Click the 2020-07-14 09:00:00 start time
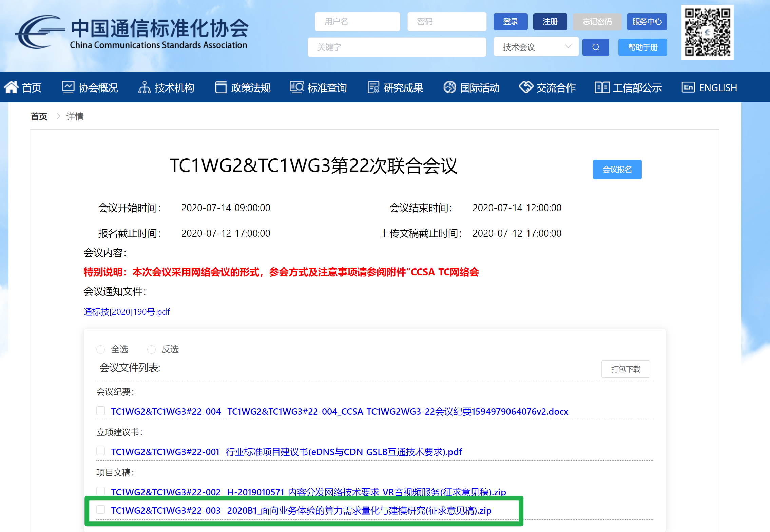This screenshot has height=532, width=770. (x=226, y=208)
